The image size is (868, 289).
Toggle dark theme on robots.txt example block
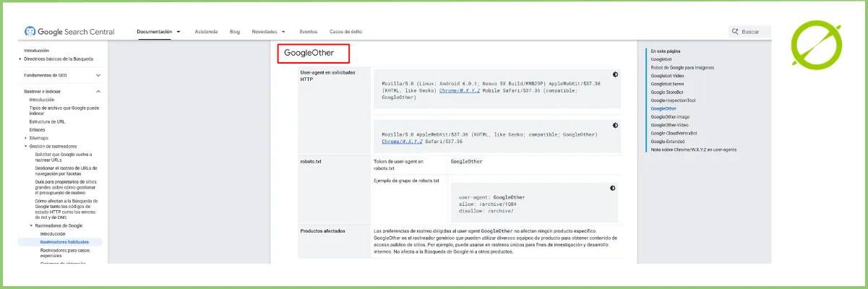(613, 188)
